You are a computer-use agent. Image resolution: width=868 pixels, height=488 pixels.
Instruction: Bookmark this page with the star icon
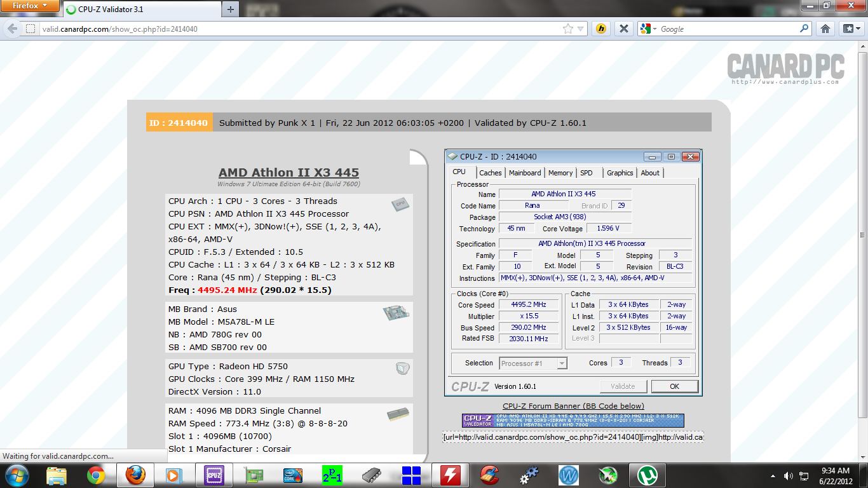tap(568, 29)
